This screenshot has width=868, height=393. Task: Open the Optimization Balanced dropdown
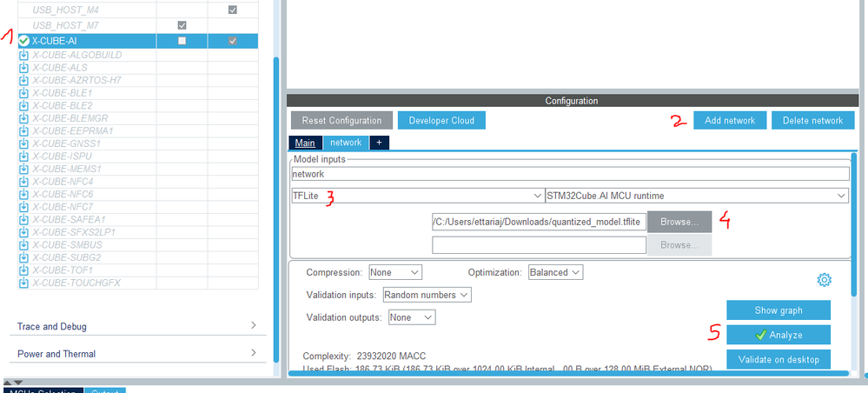click(555, 272)
